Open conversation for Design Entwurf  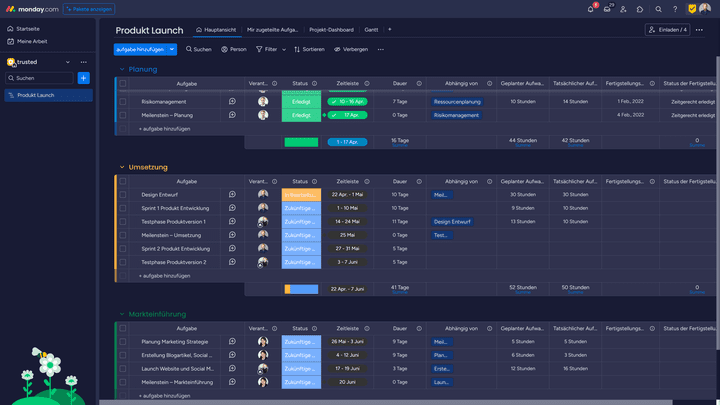[232, 195]
